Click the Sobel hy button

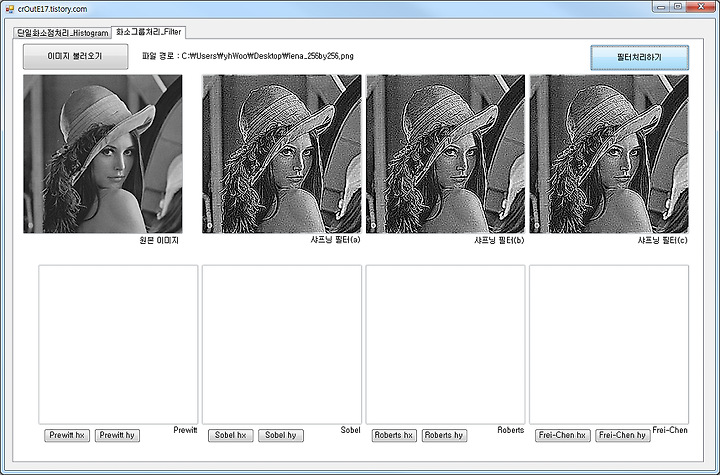coord(281,435)
